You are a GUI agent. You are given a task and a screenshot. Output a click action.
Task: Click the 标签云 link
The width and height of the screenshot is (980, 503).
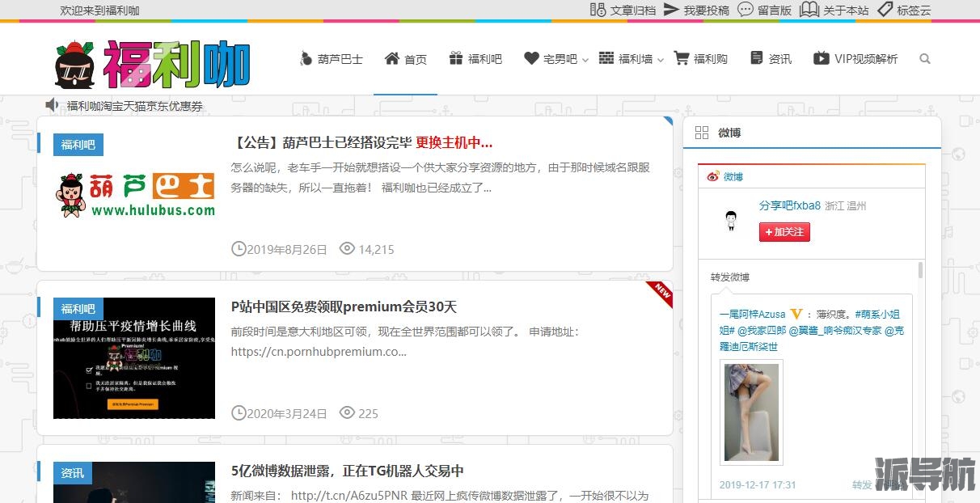pos(914,11)
